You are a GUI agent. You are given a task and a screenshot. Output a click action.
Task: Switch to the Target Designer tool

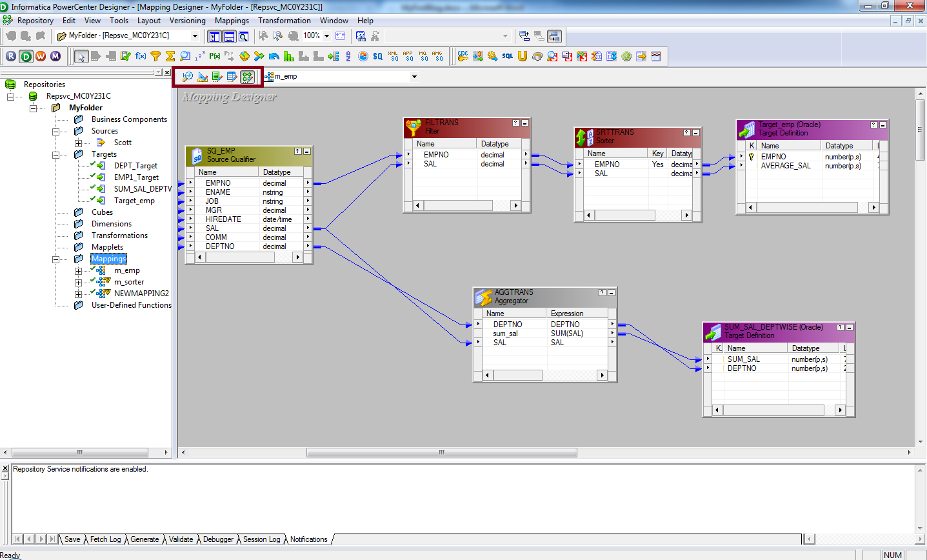click(203, 77)
